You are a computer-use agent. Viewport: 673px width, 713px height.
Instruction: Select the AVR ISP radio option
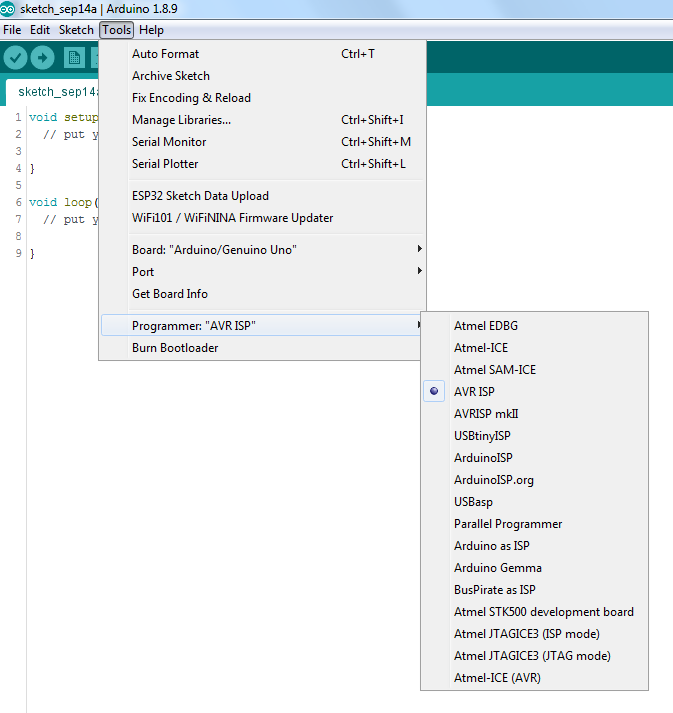[534, 392]
